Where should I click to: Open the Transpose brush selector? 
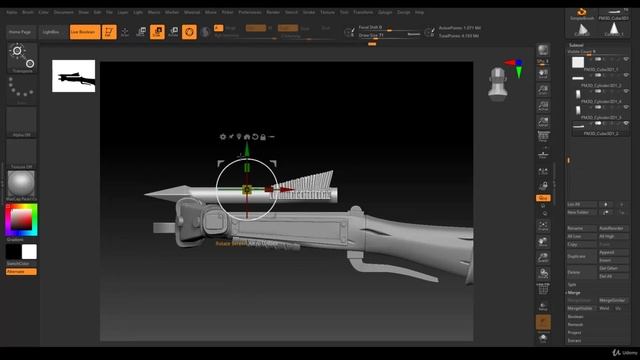[x=22, y=58]
